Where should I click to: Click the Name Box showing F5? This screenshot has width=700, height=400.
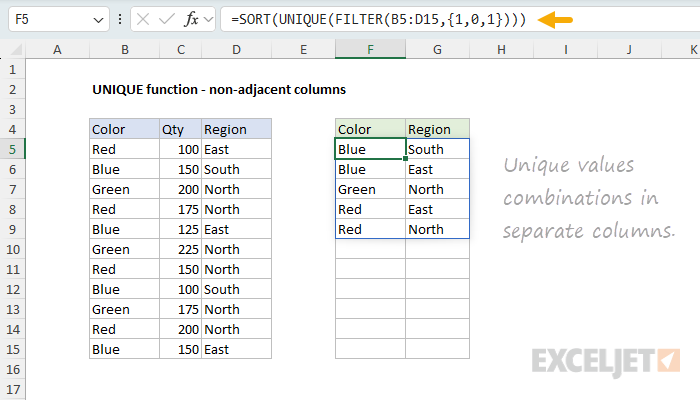coord(58,20)
